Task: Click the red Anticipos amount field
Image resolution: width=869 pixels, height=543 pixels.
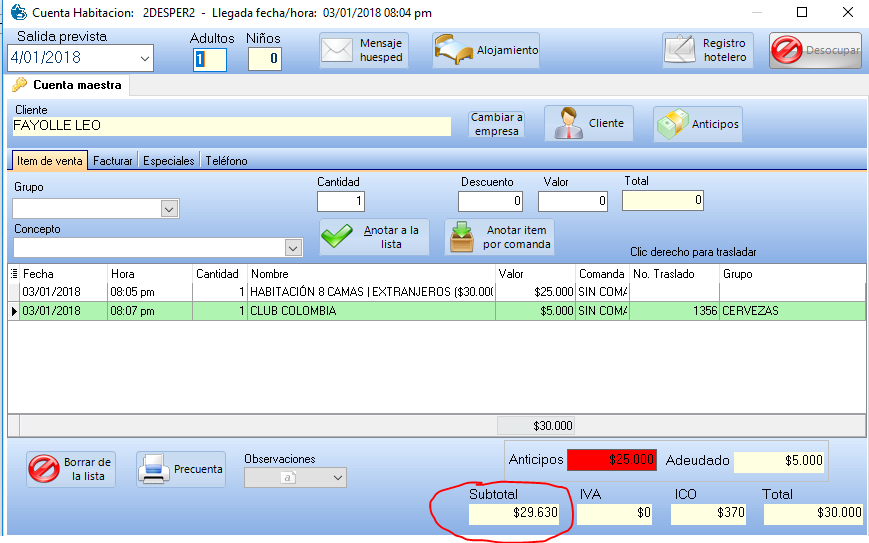Action: (x=611, y=460)
